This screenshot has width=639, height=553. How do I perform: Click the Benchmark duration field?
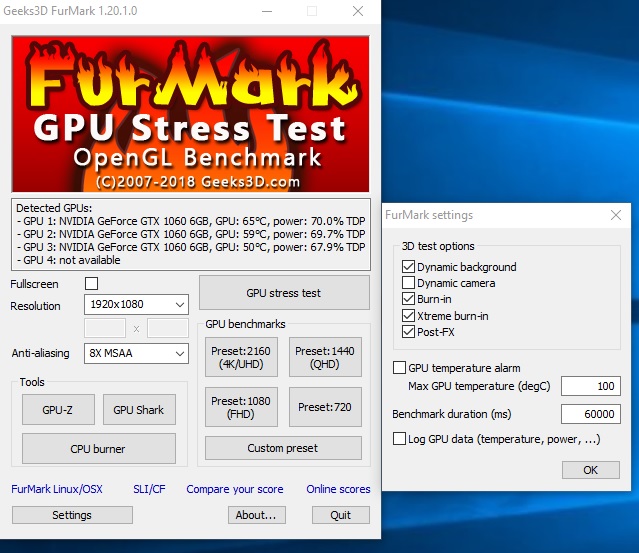point(591,414)
